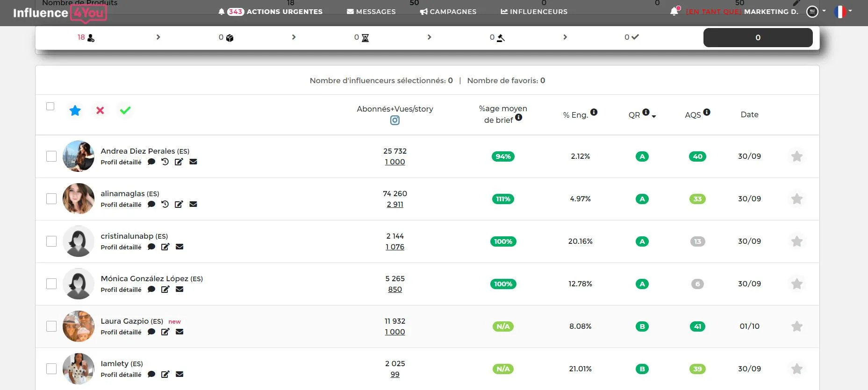
Task: Click the 1 076 story views link
Action: [395, 247]
